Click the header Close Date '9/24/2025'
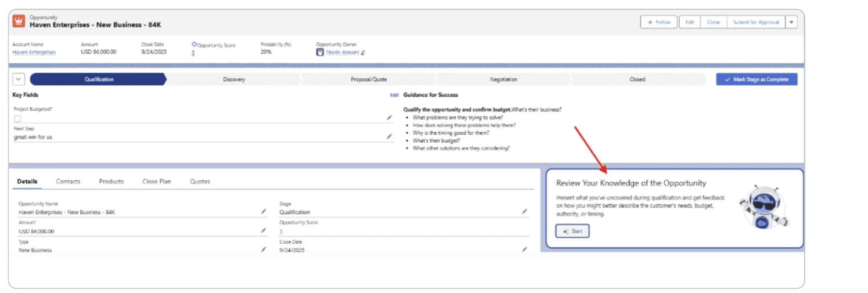This screenshot has width=868, height=293. point(153,52)
